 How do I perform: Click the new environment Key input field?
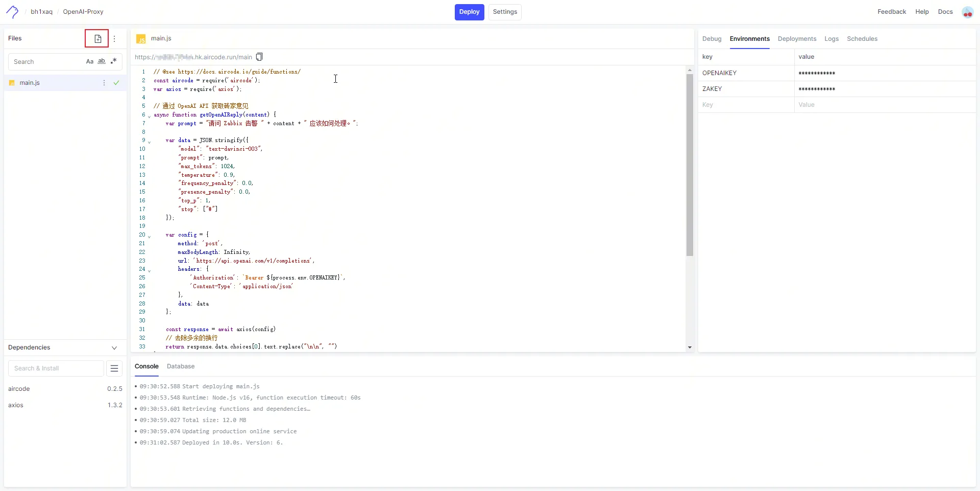(x=745, y=105)
